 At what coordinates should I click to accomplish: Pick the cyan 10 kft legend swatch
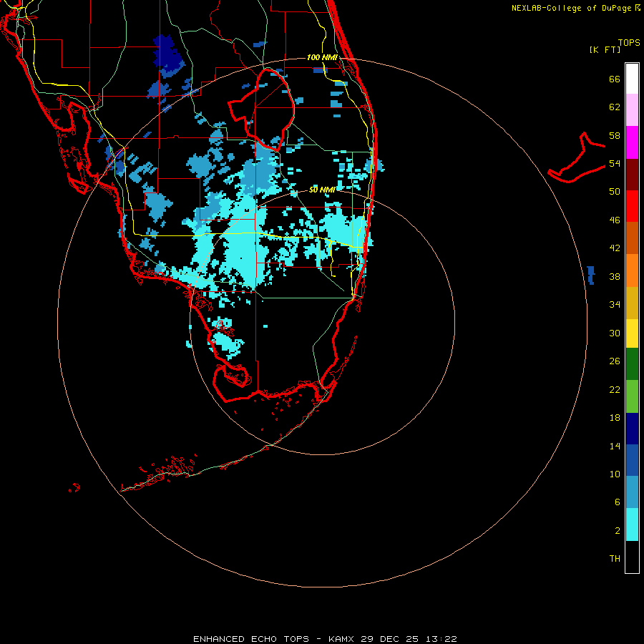tap(632, 525)
